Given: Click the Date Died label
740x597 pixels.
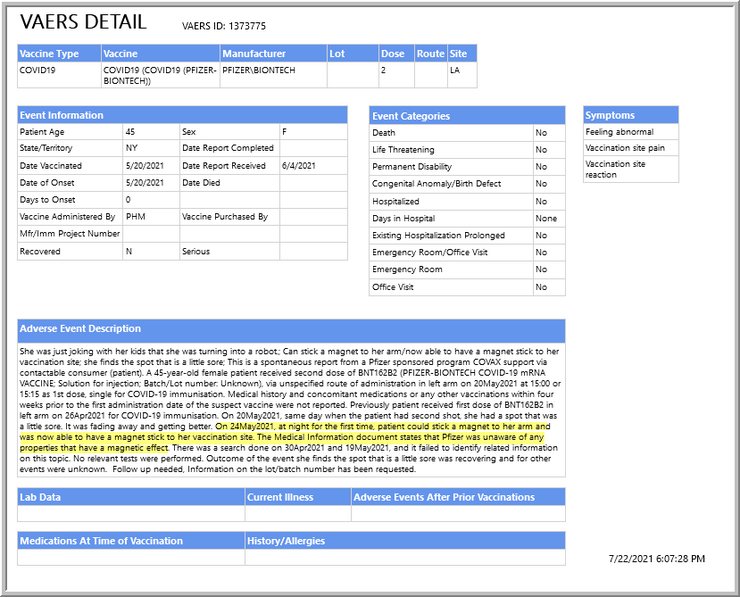Looking at the screenshot, I should tap(201, 183).
